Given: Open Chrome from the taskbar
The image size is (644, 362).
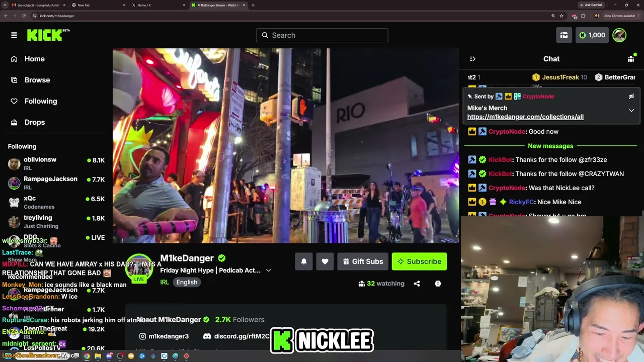Looking at the screenshot, I should click(x=87, y=356).
